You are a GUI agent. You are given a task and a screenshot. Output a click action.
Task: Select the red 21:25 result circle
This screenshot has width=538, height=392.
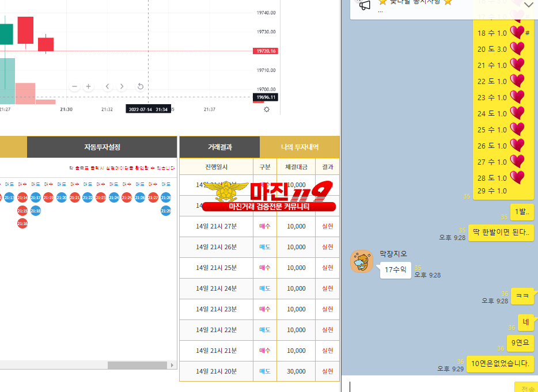pos(127,197)
